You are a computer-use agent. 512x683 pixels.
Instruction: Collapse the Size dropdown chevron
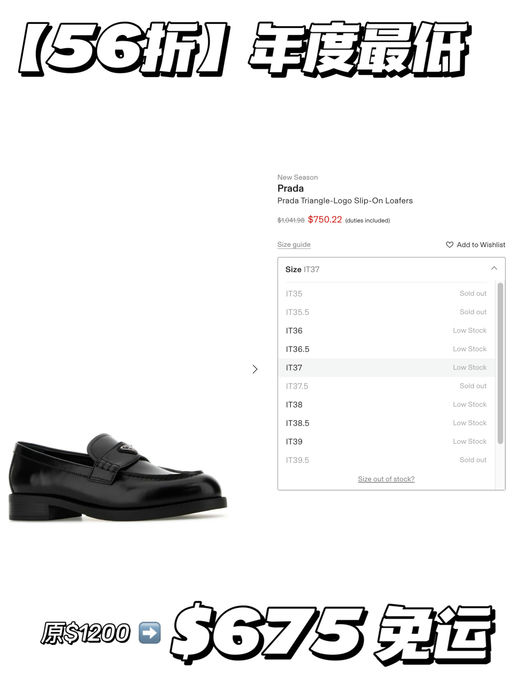click(x=494, y=268)
